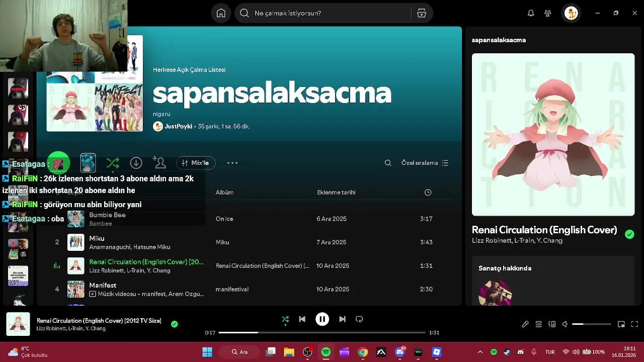Download the sapansalaksacma playlist

[x=136, y=163]
